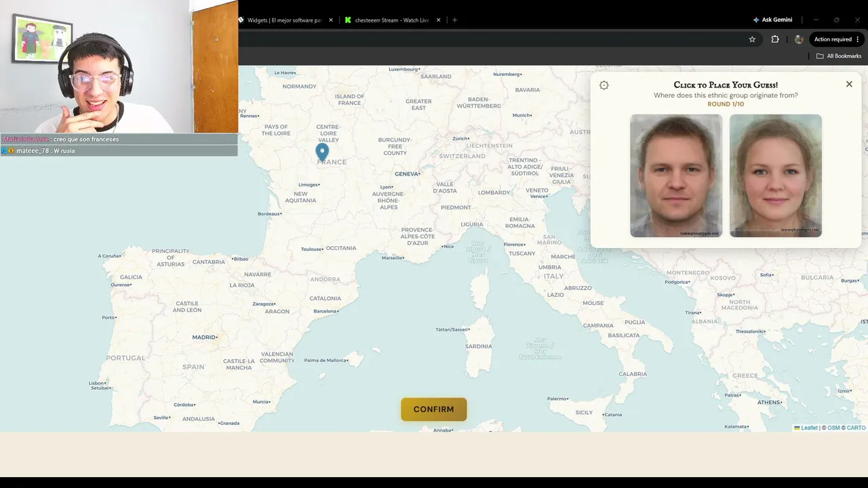This screenshot has height=488, width=868.
Task: Close the guess panel with the X
Action: click(849, 84)
